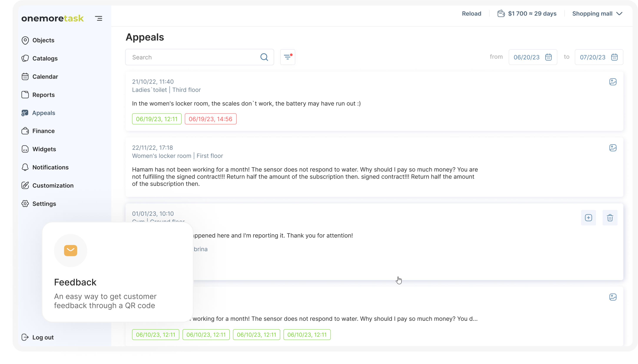Click the search magnifier icon
The image size is (638, 364).
[x=264, y=57]
